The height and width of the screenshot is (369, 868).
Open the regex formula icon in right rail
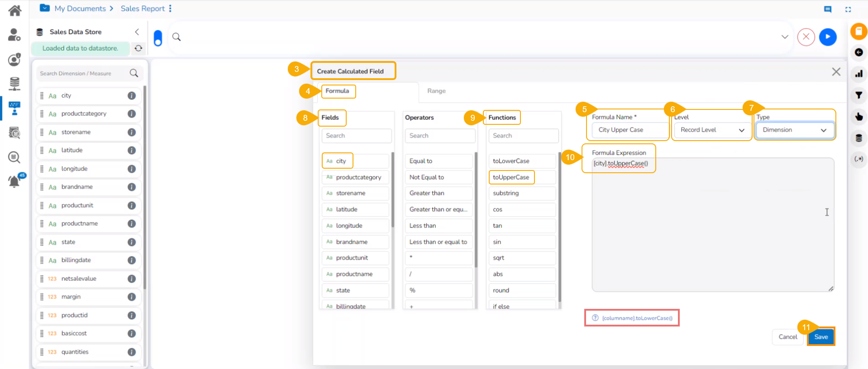click(858, 159)
